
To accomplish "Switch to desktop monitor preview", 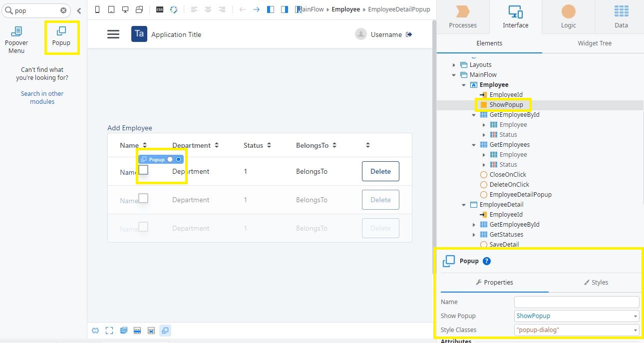I will coord(125,9).
